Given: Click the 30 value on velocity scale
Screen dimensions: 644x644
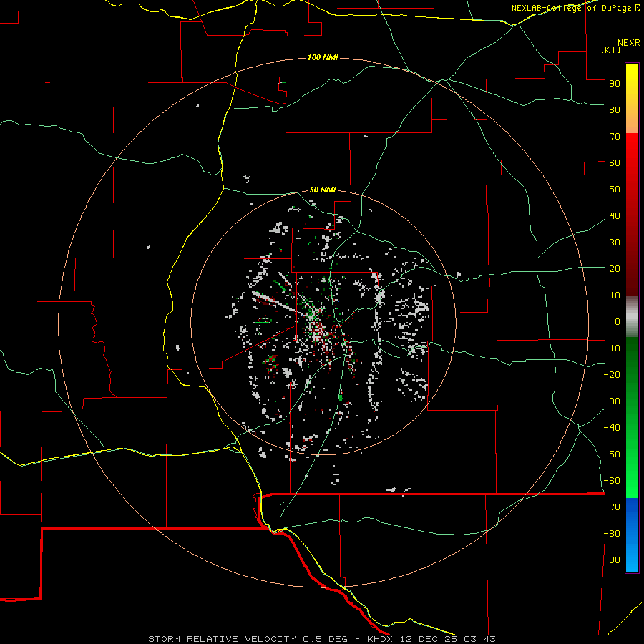Looking at the screenshot, I should pyautogui.click(x=615, y=243).
